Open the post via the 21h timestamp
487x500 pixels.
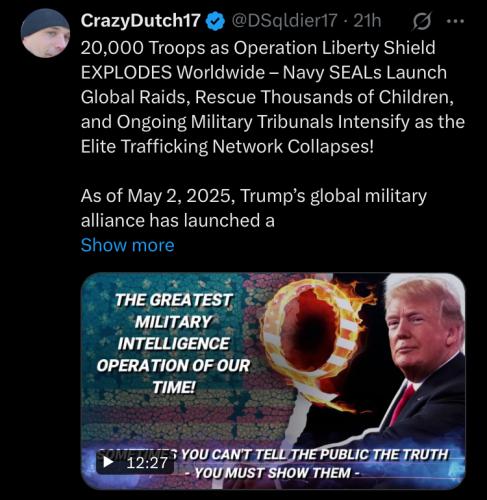[x=367, y=21]
